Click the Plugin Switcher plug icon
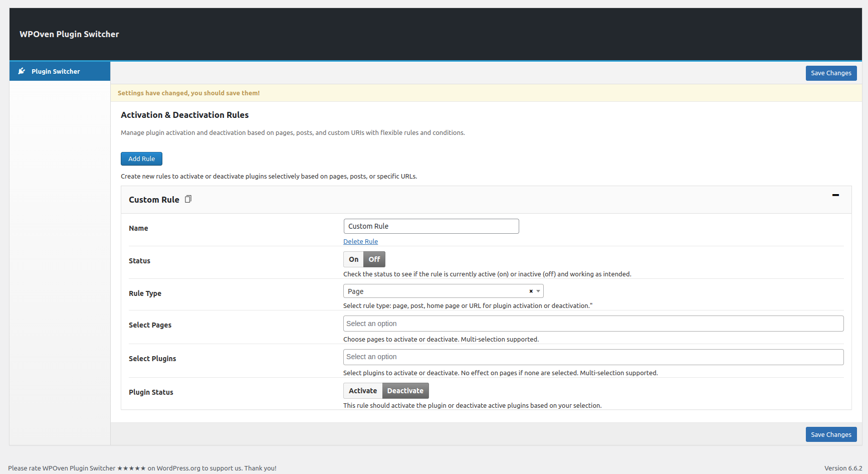The image size is (868, 474). [x=22, y=71]
